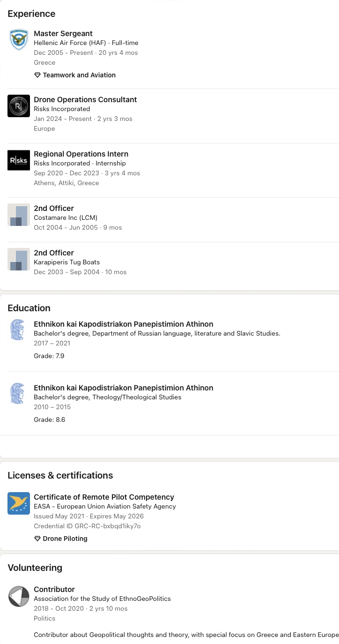Open the Master Sergeant position title

click(63, 34)
